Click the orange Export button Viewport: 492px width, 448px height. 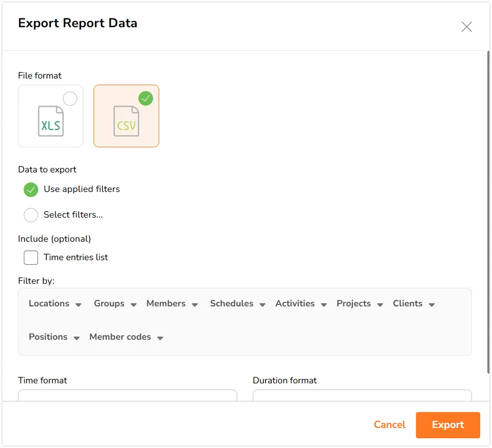tap(448, 425)
